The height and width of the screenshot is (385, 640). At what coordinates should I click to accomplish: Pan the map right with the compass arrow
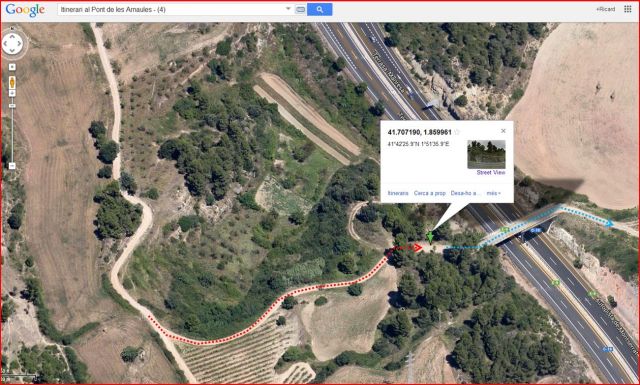19,44
